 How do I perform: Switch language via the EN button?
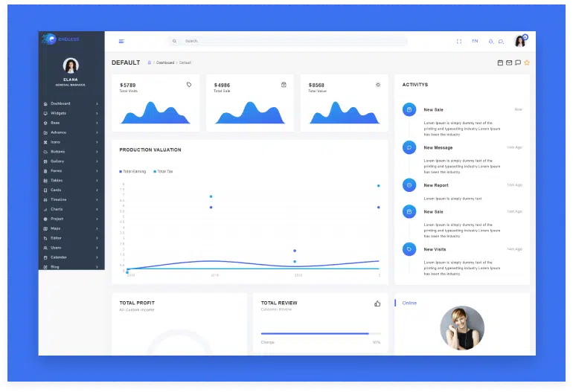pyautogui.click(x=475, y=41)
